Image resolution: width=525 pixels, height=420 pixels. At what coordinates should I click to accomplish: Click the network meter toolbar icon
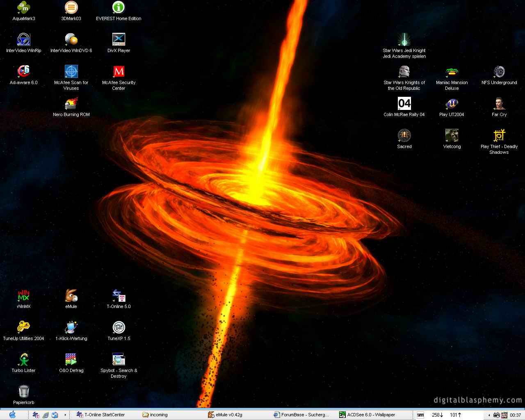pyautogui.click(x=420, y=415)
